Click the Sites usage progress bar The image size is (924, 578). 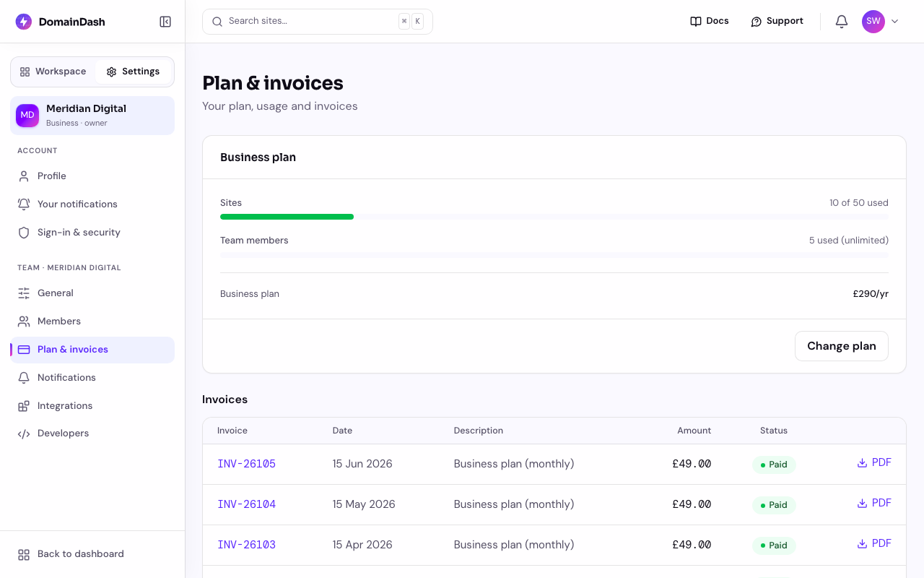554,217
